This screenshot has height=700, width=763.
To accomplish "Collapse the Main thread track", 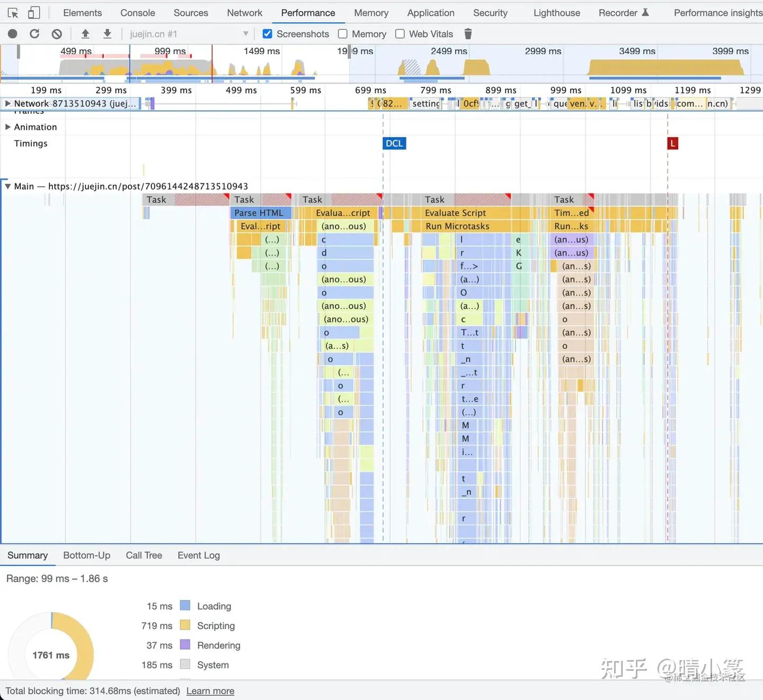I will pyautogui.click(x=7, y=186).
